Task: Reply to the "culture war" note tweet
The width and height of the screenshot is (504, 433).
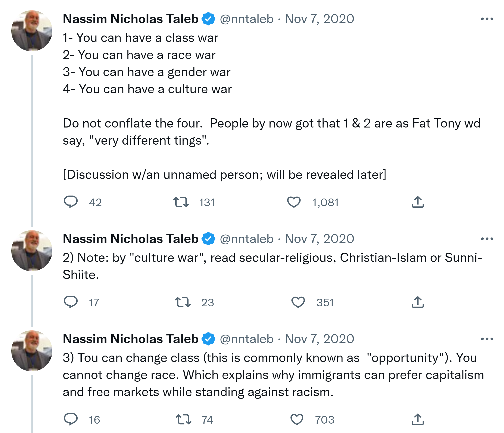Action: [71, 302]
